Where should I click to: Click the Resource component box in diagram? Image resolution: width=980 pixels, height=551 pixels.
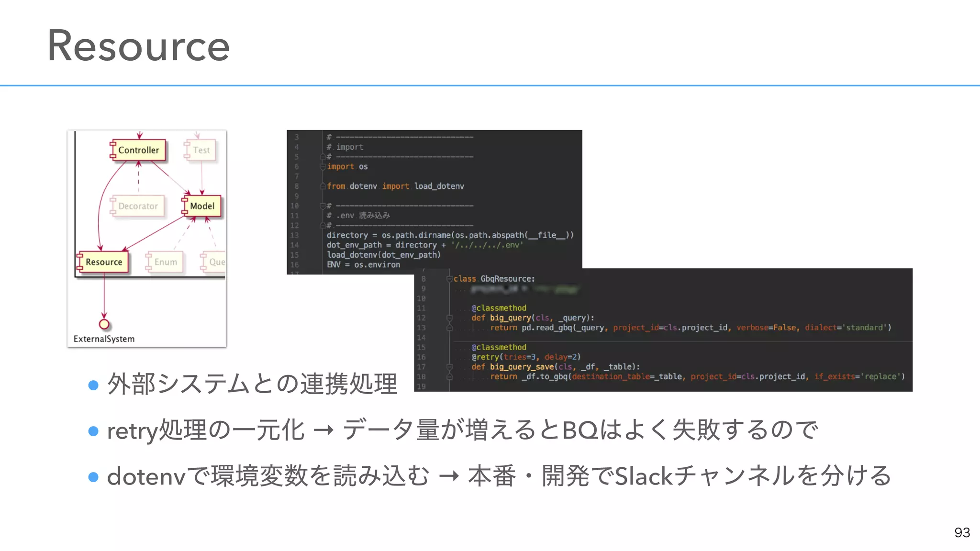click(103, 262)
